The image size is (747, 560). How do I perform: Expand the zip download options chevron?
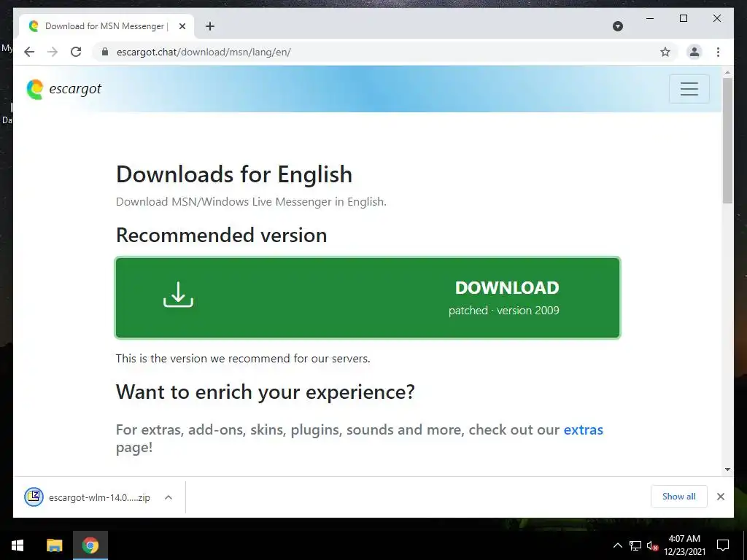169,497
